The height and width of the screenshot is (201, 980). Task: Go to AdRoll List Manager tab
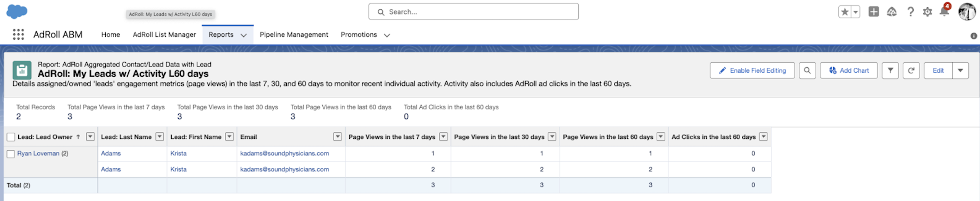pyautogui.click(x=164, y=35)
